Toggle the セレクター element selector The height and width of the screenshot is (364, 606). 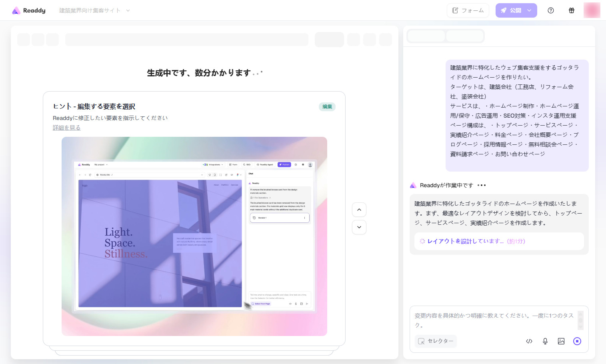tap(436, 341)
